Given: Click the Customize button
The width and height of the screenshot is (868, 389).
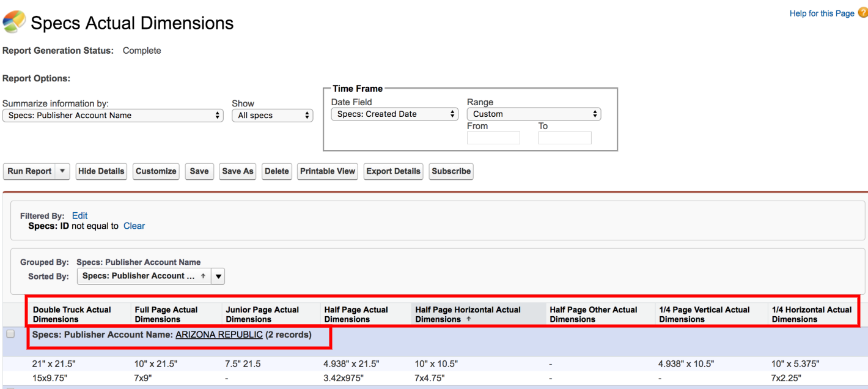Looking at the screenshot, I should point(156,171).
